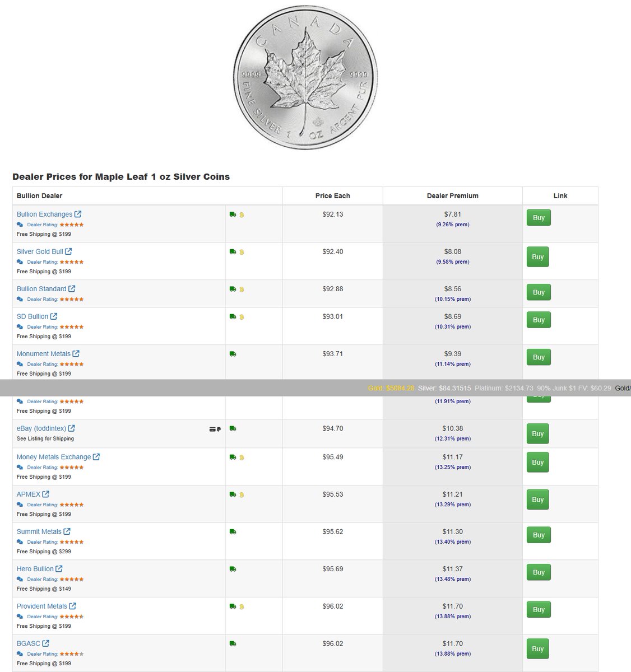
Task: Click Buy in the BGASC row
Action: [538, 649]
